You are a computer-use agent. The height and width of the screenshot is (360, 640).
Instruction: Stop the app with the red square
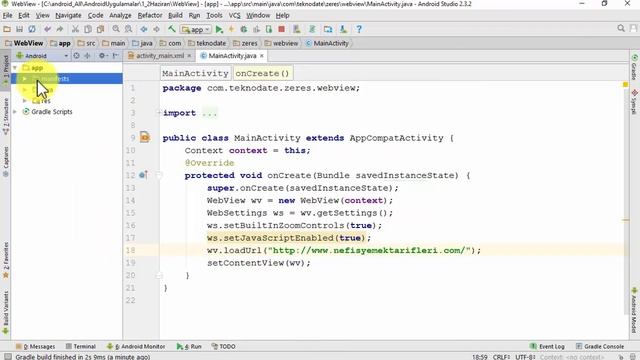coord(281,29)
